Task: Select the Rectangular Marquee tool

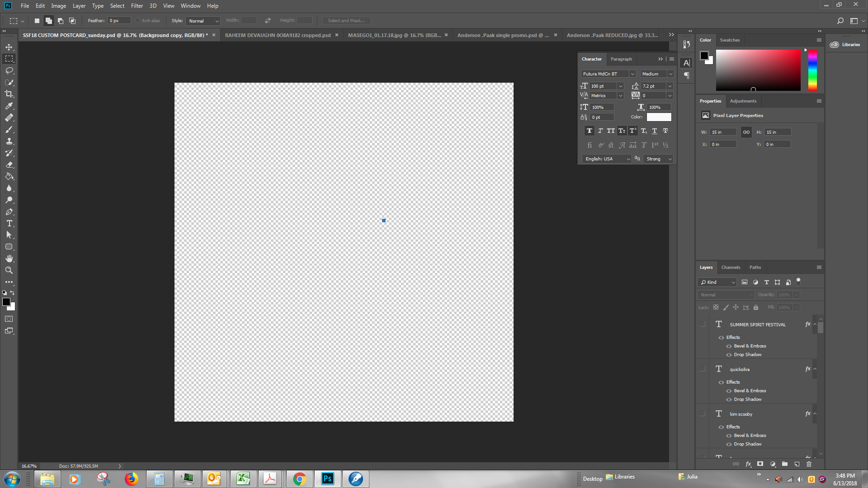Action: click(x=9, y=58)
